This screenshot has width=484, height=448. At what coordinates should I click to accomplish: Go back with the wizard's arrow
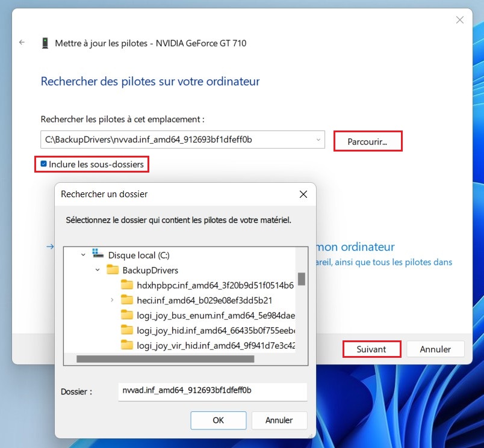(x=22, y=42)
